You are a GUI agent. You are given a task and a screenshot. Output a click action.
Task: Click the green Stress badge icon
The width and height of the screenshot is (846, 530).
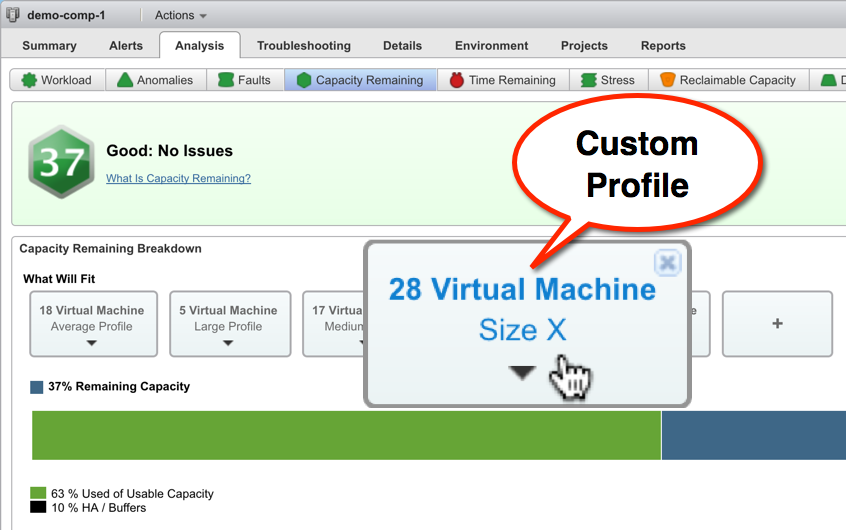pyautogui.click(x=589, y=80)
